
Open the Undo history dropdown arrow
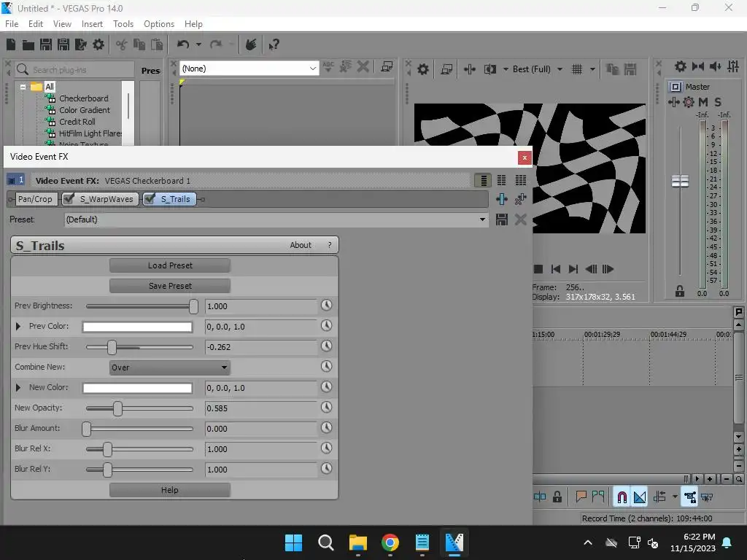(198, 44)
